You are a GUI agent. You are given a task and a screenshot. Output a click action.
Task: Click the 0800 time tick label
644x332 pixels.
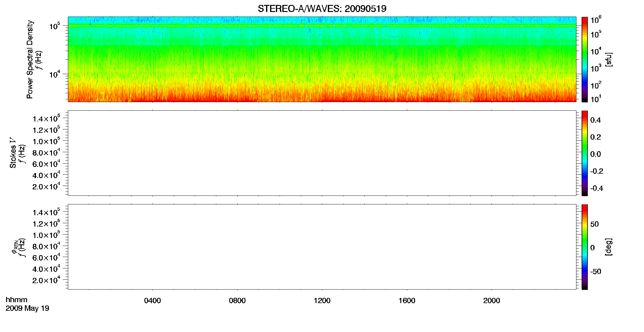237,301
